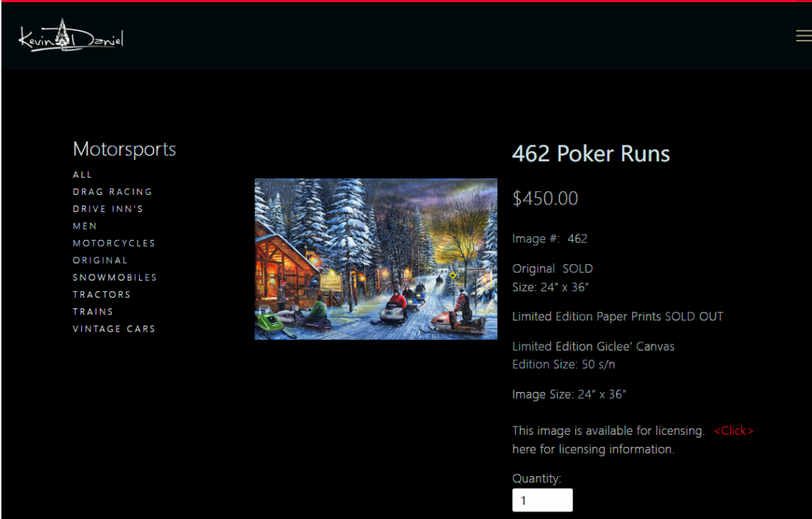Viewport: 812px width, 519px height.
Task: Select the Men category link
Action: click(x=84, y=226)
